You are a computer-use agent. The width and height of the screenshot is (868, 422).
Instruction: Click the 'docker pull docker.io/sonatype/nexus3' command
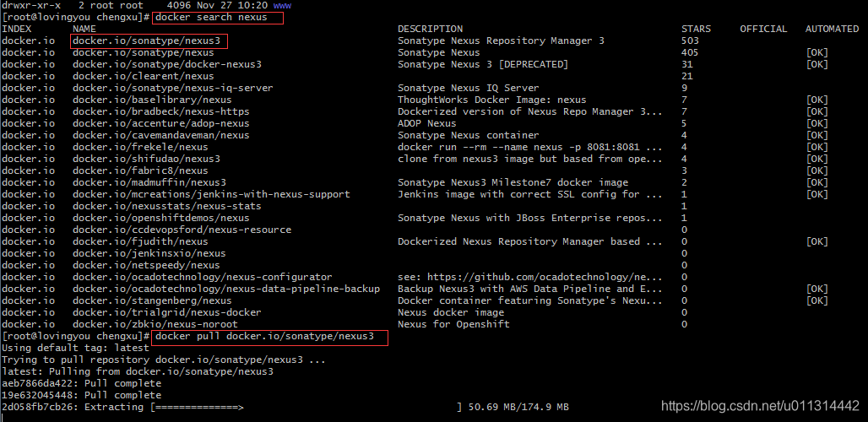tap(264, 336)
